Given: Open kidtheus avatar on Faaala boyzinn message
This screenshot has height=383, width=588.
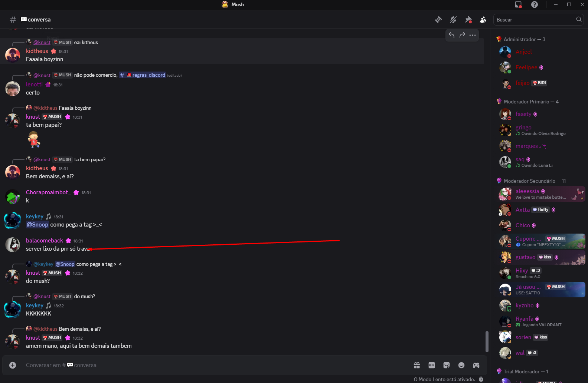Looking at the screenshot, I should coord(13,55).
